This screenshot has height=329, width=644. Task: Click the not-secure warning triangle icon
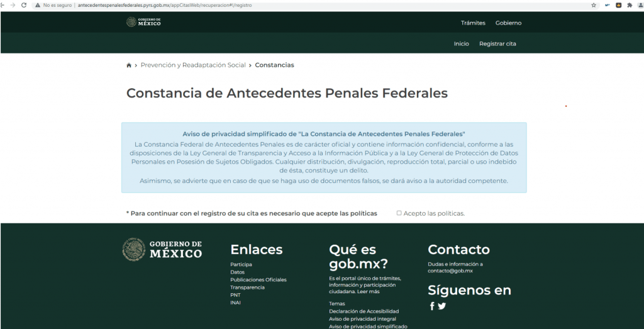point(38,5)
